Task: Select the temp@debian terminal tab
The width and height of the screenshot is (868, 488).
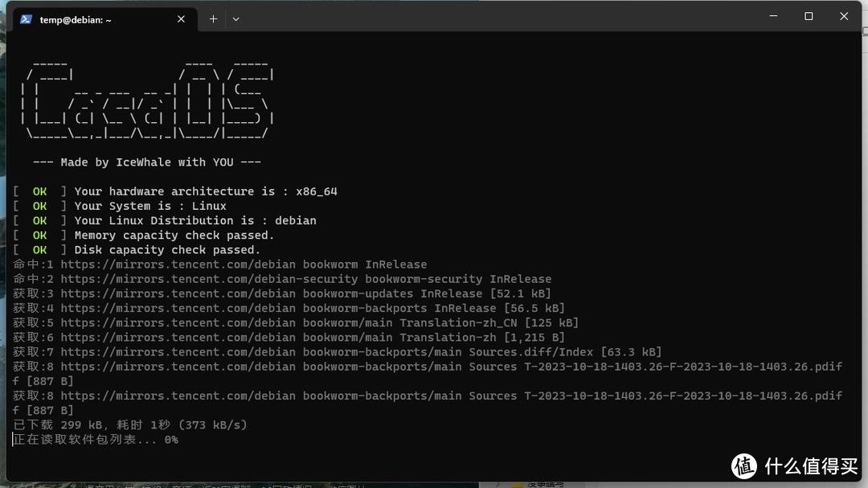Action: [x=104, y=19]
